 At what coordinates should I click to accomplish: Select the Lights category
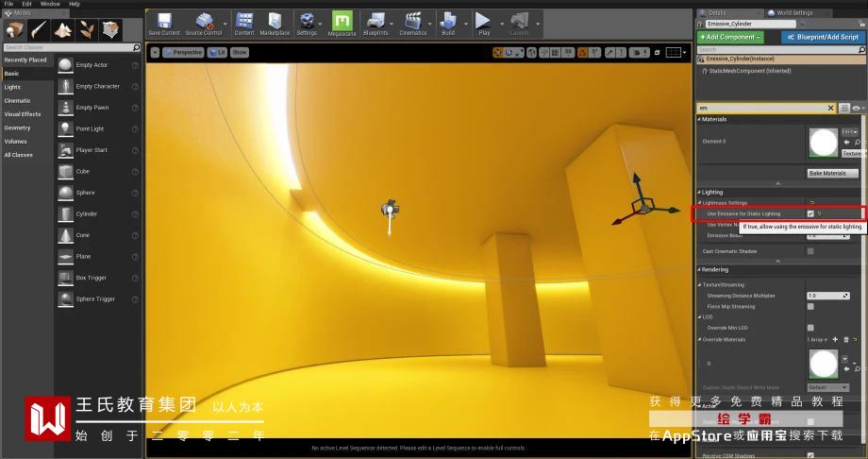coord(12,87)
